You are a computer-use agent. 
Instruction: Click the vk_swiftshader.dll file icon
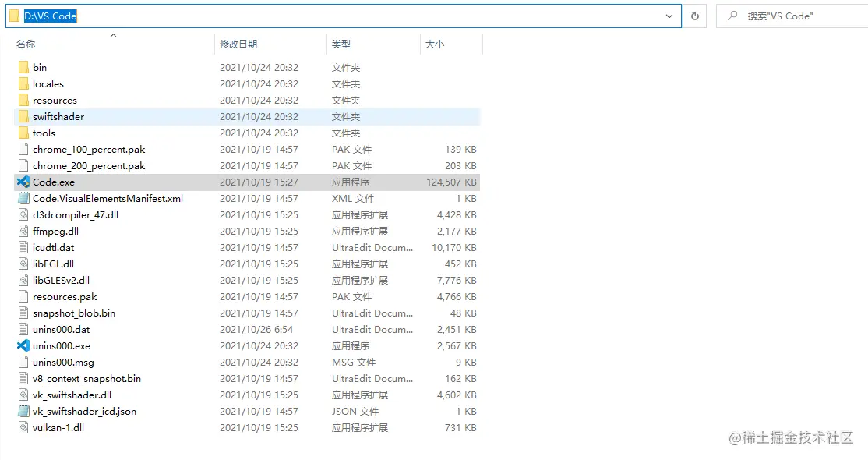(23, 395)
